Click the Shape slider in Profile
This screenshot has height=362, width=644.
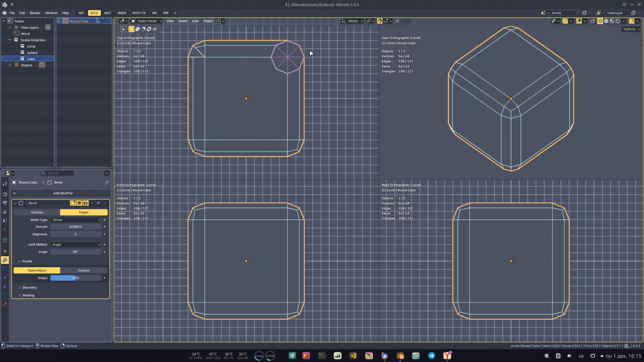coord(76,278)
